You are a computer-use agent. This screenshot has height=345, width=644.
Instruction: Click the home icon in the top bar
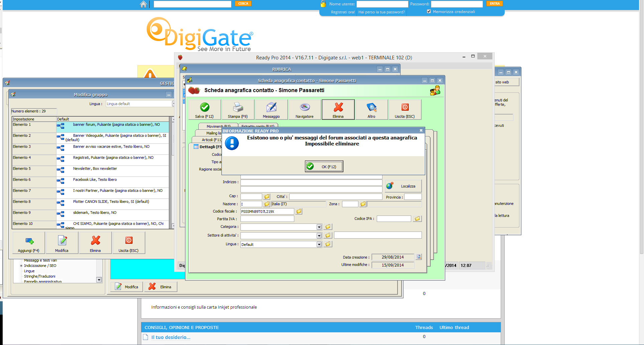(143, 4)
